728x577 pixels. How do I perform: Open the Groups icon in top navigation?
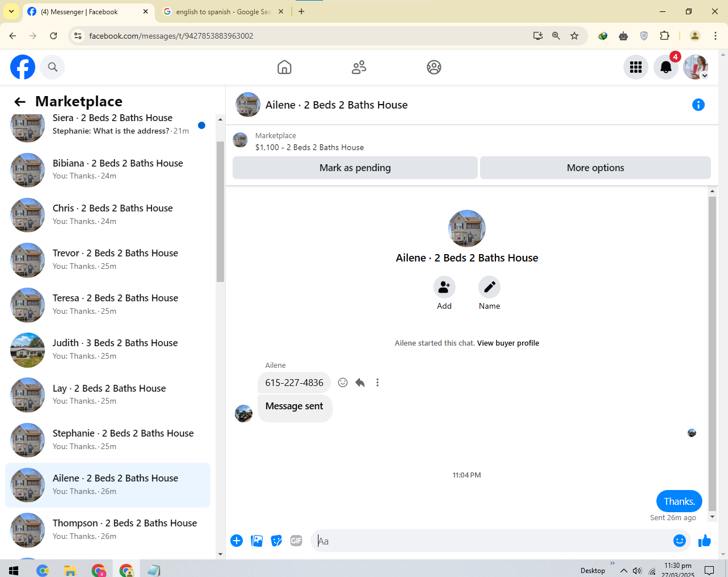[x=434, y=67]
